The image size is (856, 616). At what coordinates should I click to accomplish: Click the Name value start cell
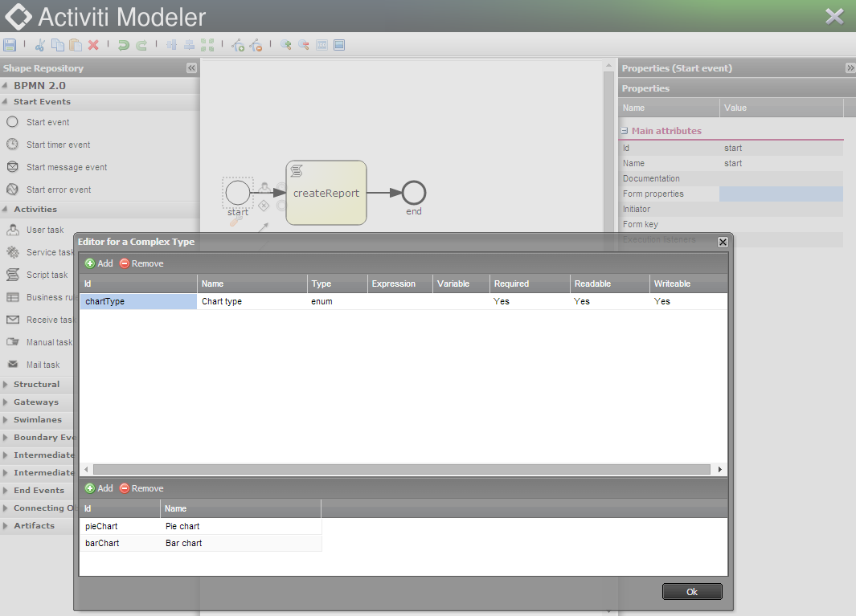pyautogui.click(x=780, y=163)
